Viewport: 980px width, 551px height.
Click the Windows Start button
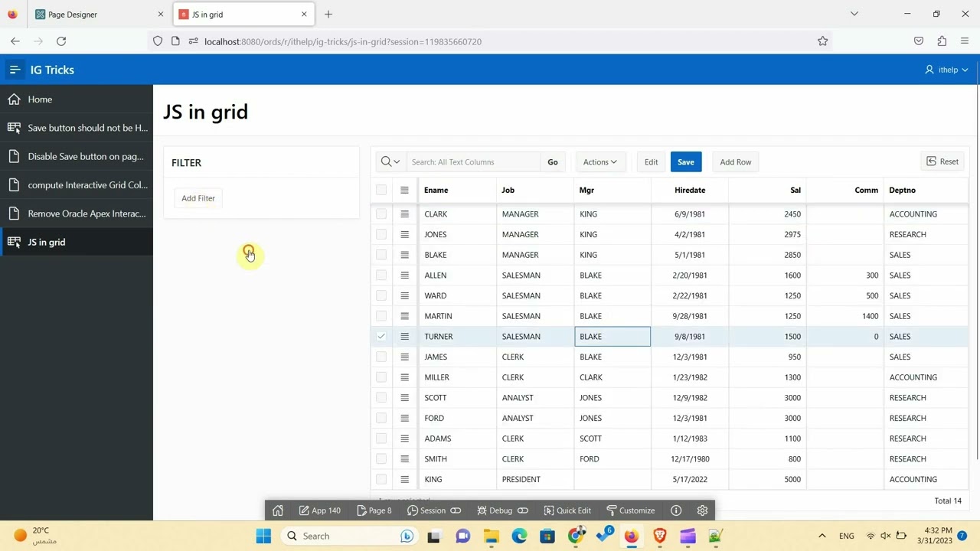263,536
